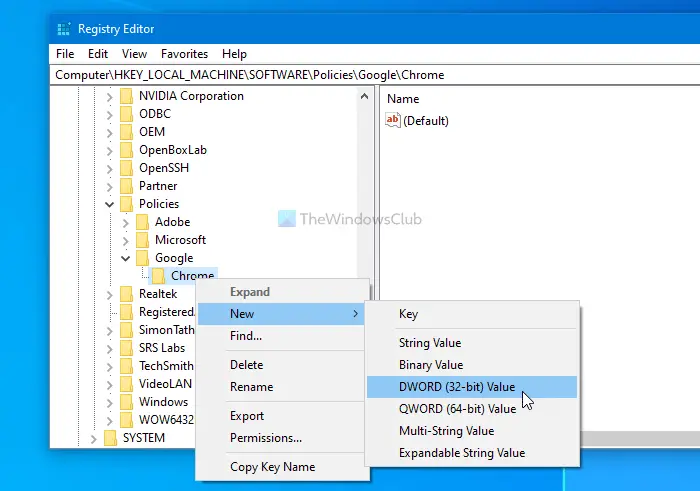Image resolution: width=700 pixels, height=491 pixels.
Task: Select the OpenBoxLab folder icon
Action: (127, 150)
